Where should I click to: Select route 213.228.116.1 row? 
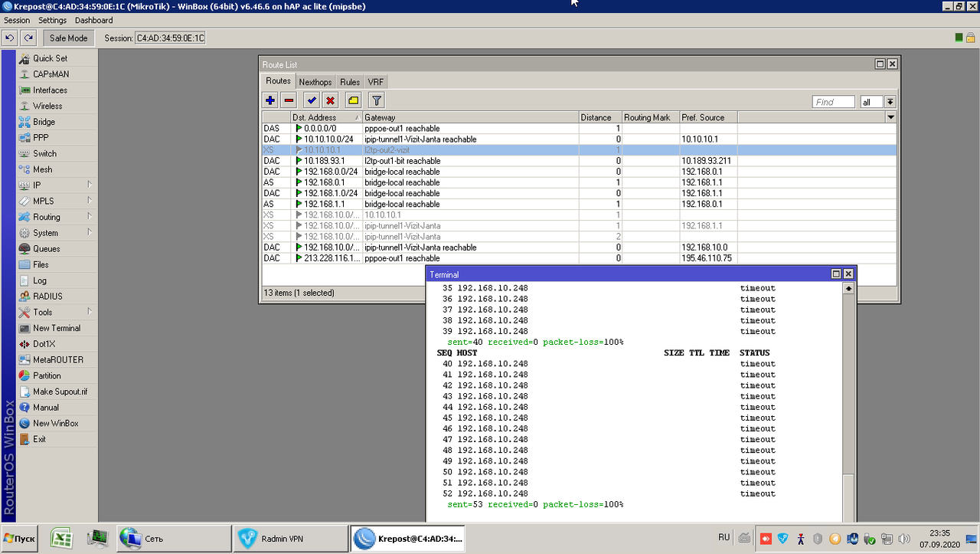pos(579,258)
